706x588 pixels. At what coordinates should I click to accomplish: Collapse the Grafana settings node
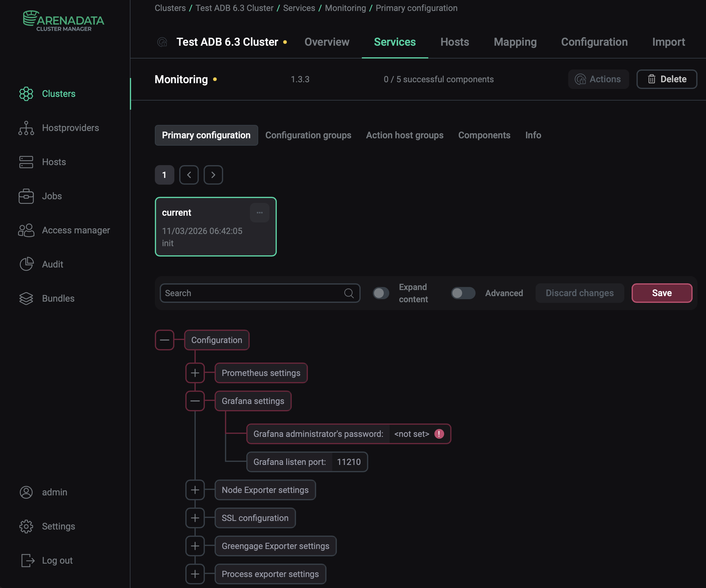[x=195, y=401]
